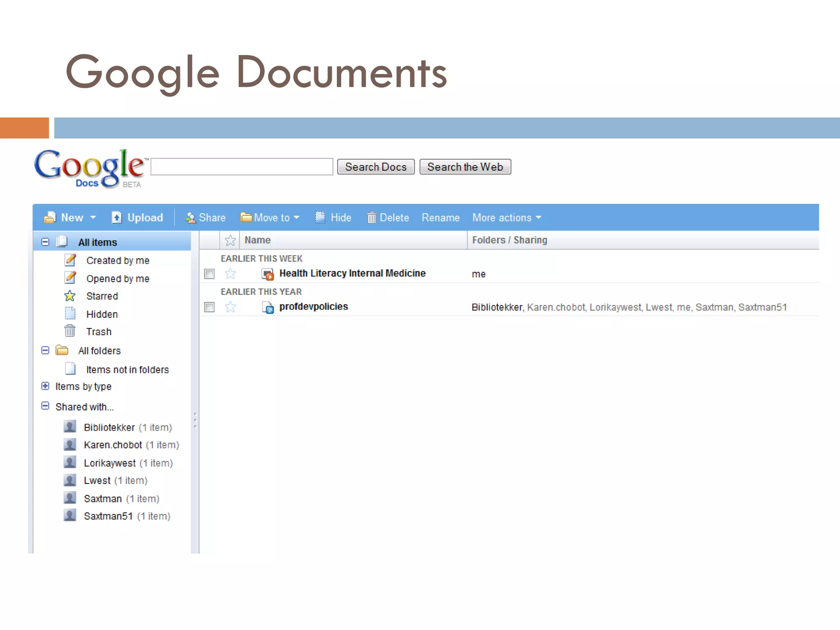Click the Search Docs button
This screenshot has width=840, height=630.
(376, 167)
